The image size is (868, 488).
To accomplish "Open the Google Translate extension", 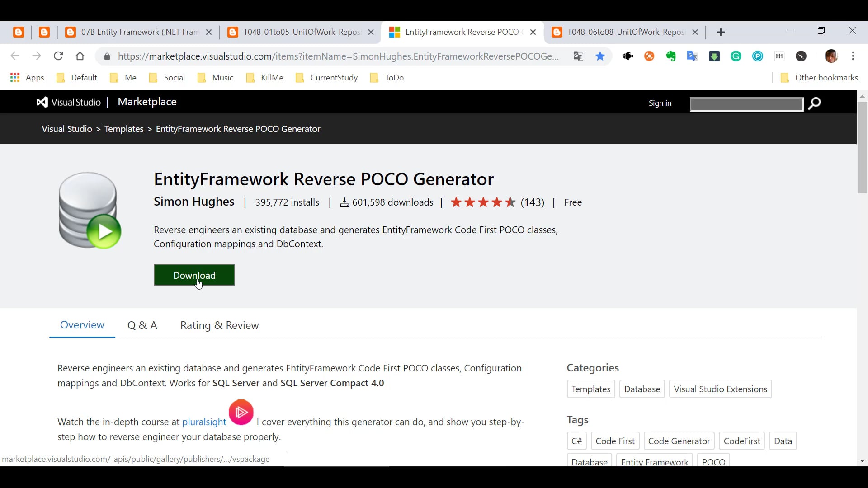I will tap(693, 56).
